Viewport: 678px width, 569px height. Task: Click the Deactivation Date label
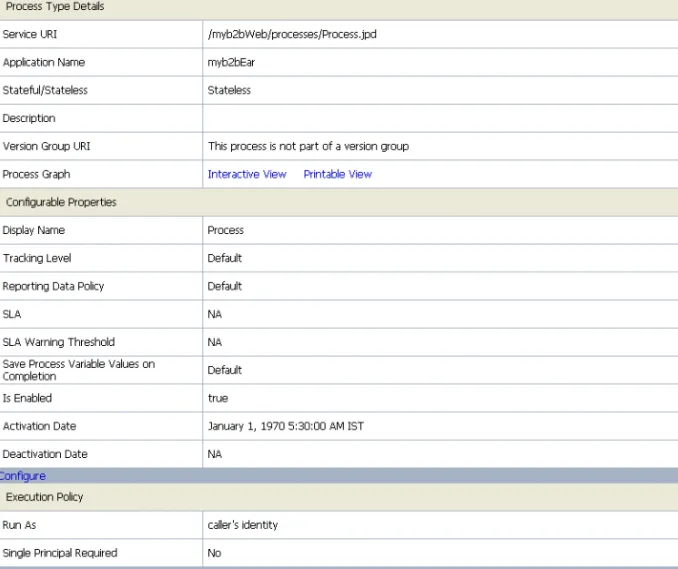point(45,454)
